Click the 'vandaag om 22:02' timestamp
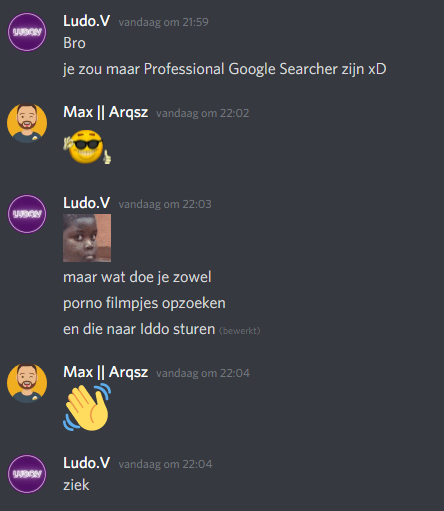 click(203, 113)
